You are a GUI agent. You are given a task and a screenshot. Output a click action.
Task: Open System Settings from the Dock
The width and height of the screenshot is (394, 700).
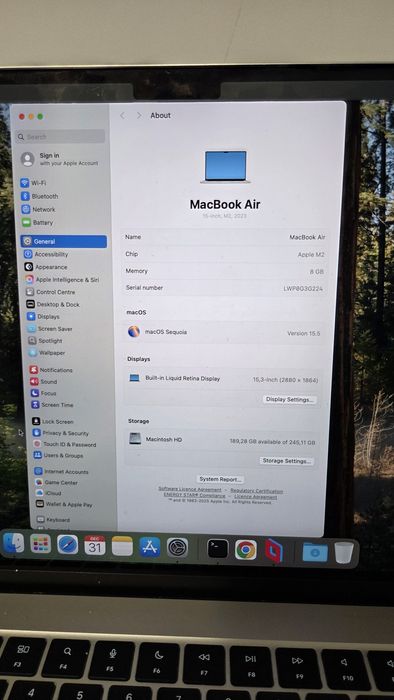click(177, 547)
